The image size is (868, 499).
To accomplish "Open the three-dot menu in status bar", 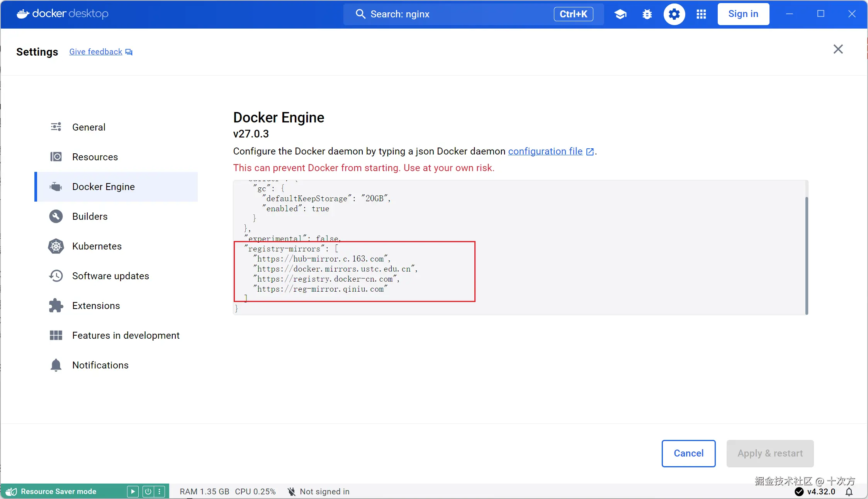I will tap(160, 491).
